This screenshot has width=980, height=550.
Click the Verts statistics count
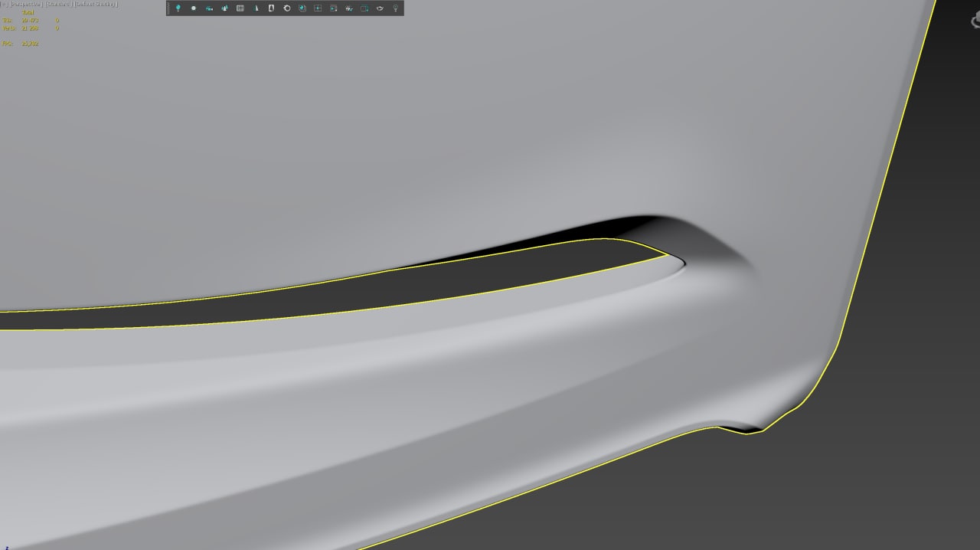tap(30, 28)
